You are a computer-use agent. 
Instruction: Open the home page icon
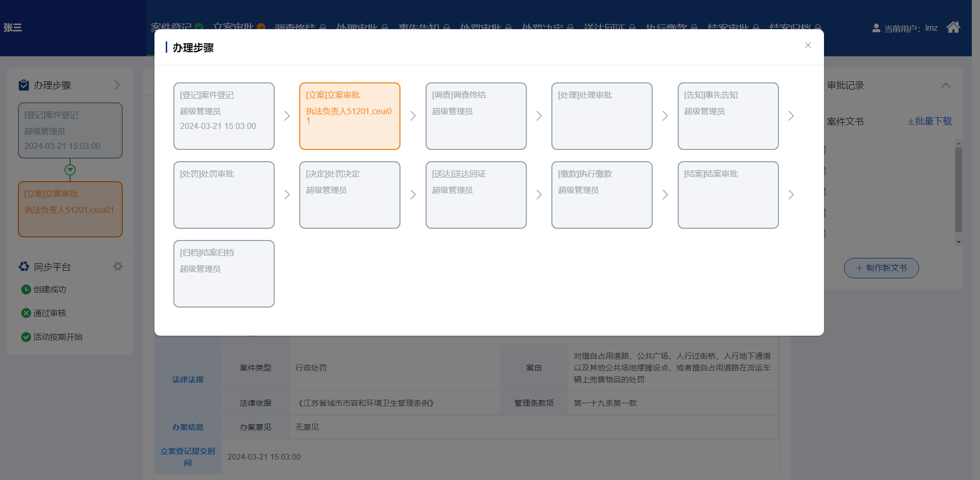click(x=953, y=27)
